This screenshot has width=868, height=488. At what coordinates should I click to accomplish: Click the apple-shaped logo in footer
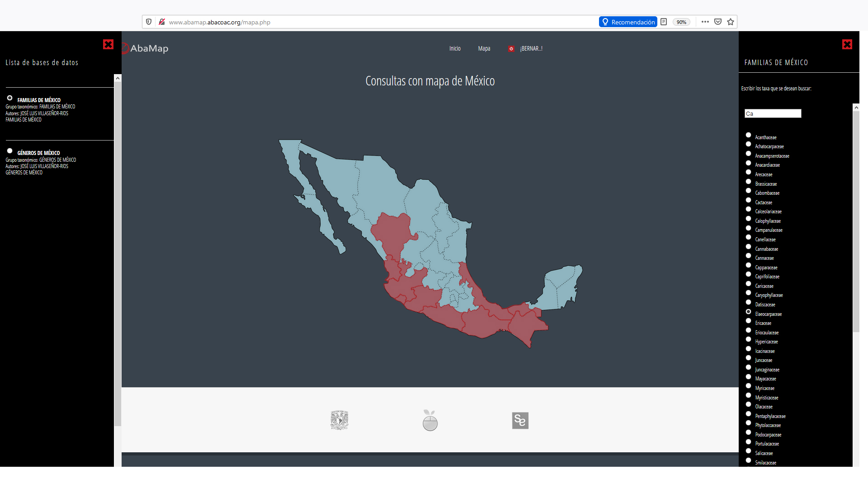[x=430, y=420]
